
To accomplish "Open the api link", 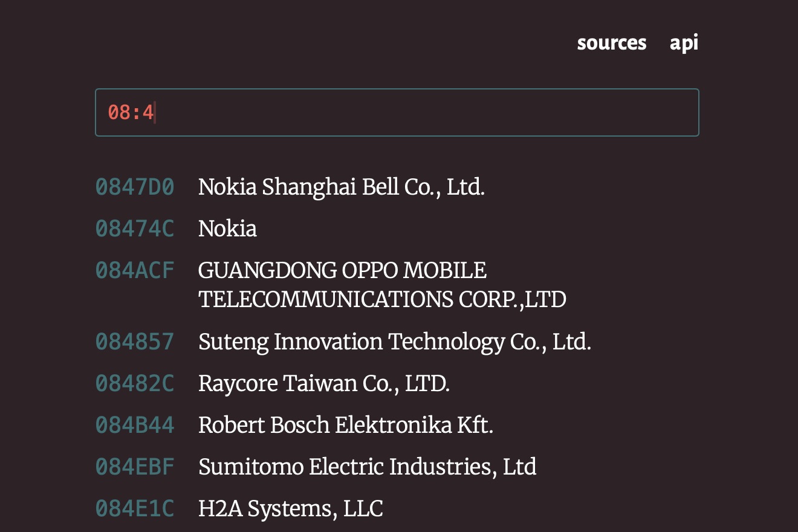I will [x=684, y=43].
